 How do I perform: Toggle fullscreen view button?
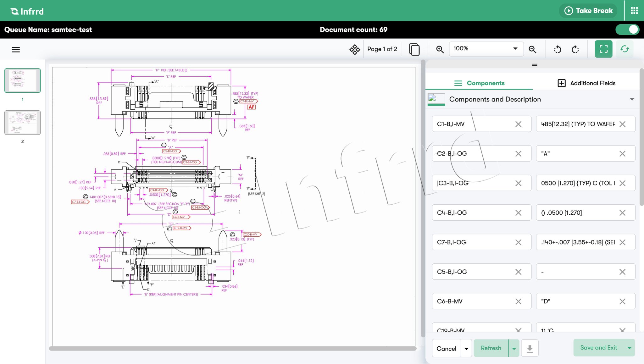tap(603, 49)
